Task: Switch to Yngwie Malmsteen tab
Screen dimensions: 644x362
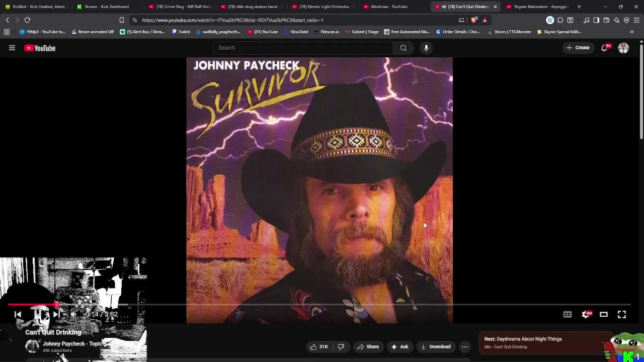Action: pos(537,7)
